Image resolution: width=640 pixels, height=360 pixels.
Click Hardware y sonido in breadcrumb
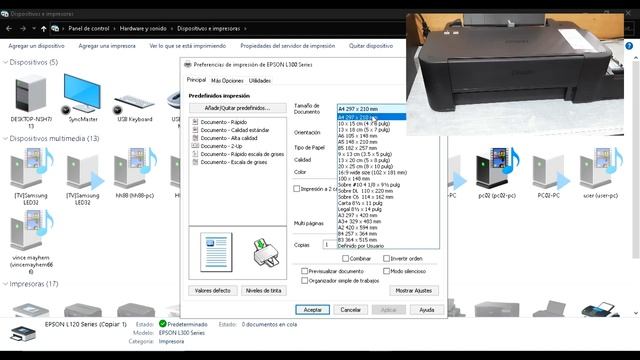pos(143,29)
